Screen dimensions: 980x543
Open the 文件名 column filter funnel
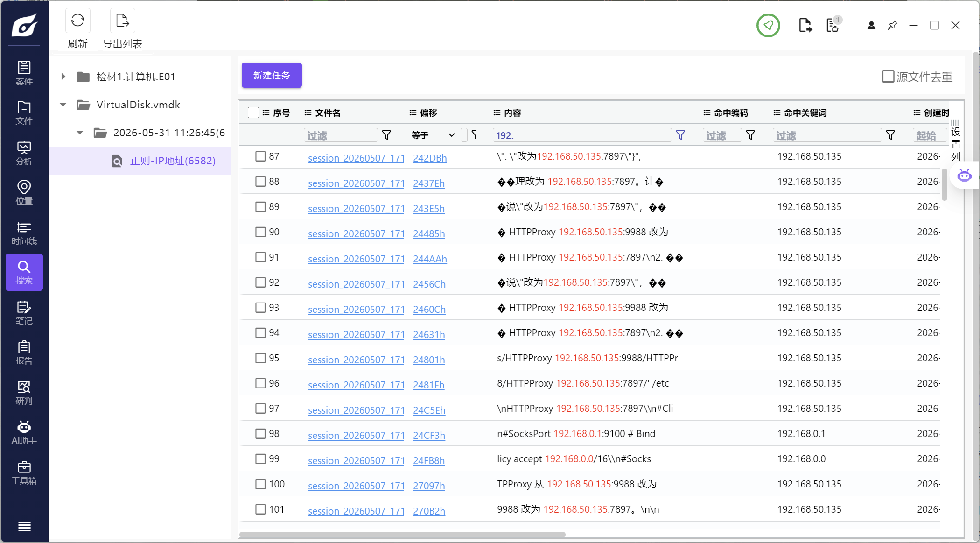click(386, 135)
